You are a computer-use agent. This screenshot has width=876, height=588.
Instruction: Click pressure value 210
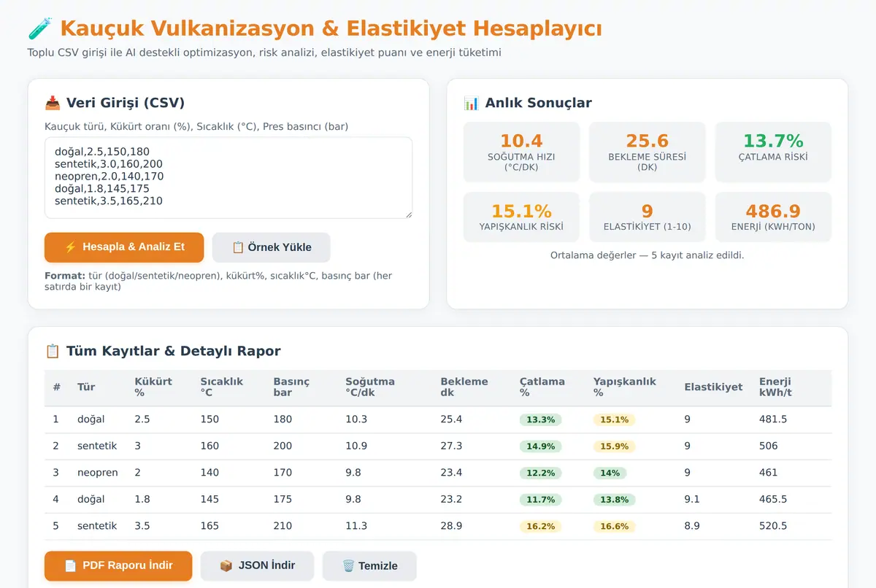coord(283,526)
